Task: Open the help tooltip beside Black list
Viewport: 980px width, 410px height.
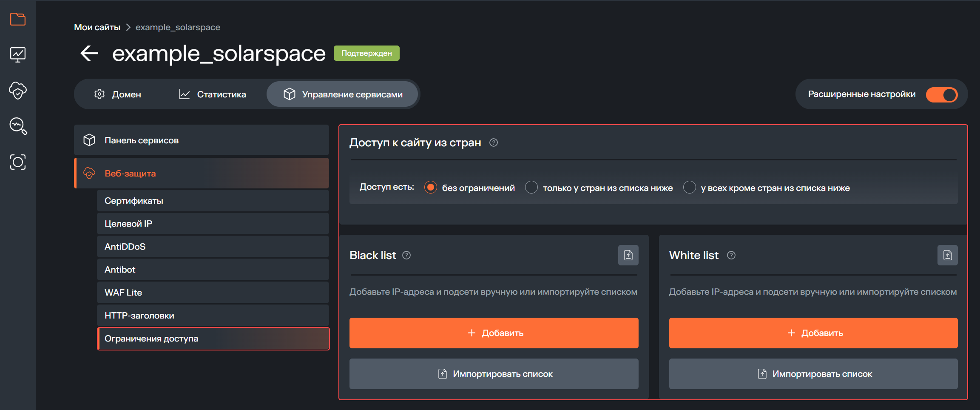Action: 406,255
